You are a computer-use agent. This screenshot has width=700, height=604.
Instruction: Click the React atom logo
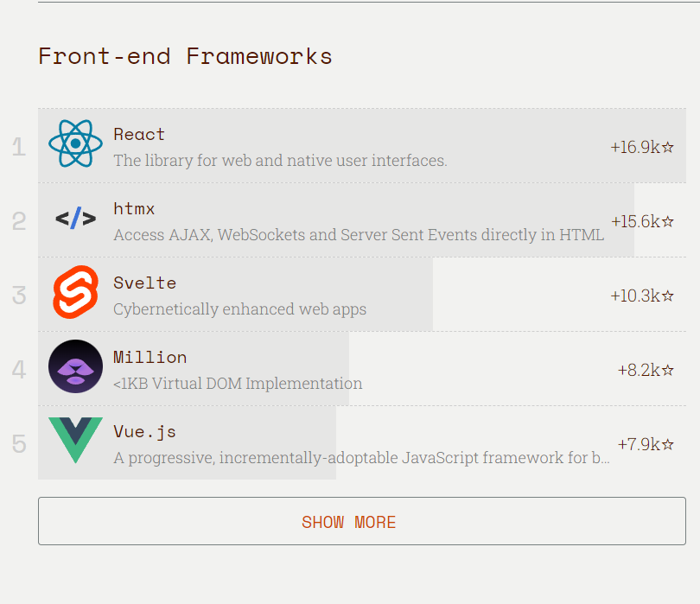pos(75,143)
